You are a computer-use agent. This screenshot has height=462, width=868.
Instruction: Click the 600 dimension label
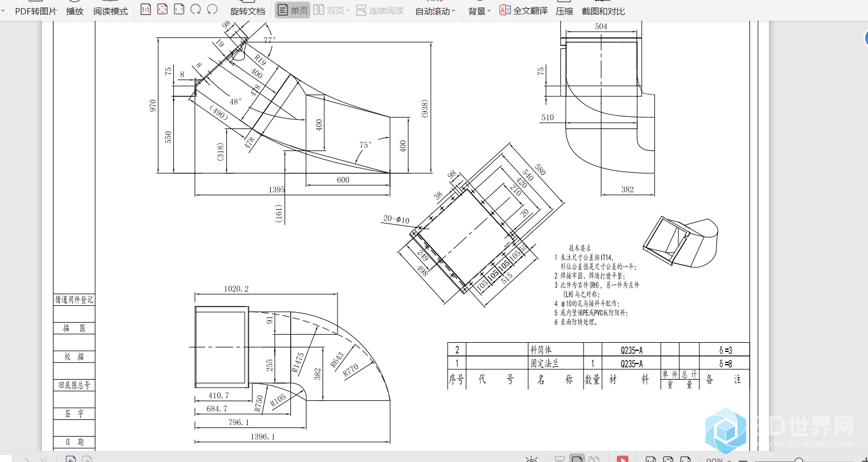343,180
